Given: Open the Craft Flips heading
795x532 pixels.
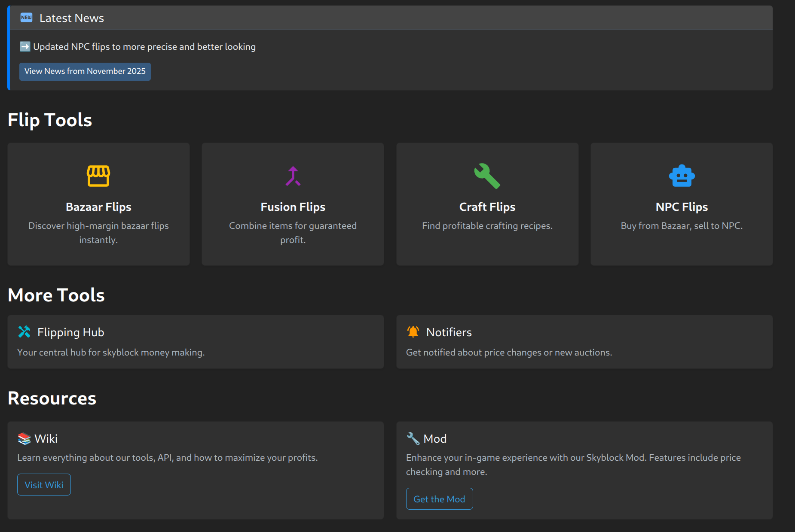Looking at the screenshot, I should coord(487,207).
